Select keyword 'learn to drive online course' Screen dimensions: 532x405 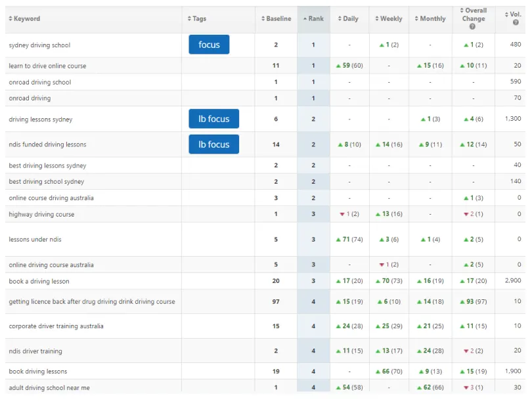(x=47, y=66)
